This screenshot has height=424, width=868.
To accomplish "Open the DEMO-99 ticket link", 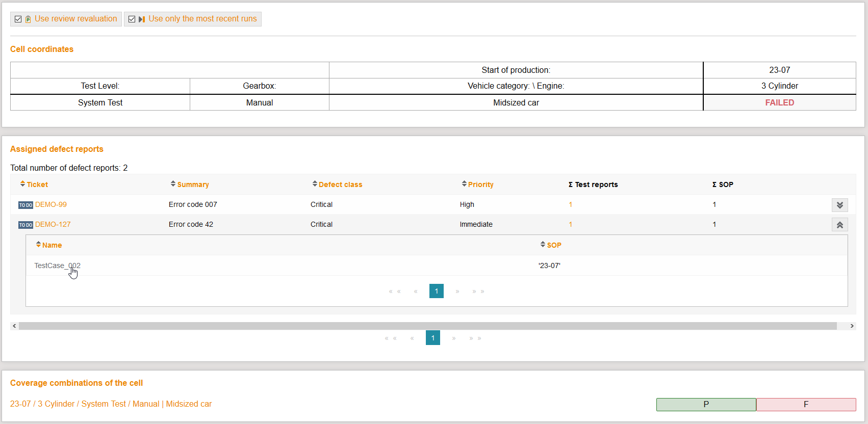I will (50, 204).
